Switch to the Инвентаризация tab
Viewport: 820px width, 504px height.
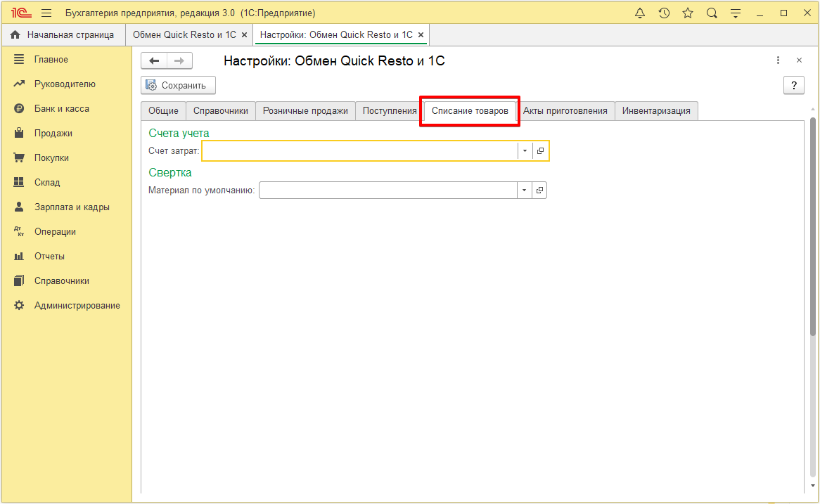tap(656, 111)
